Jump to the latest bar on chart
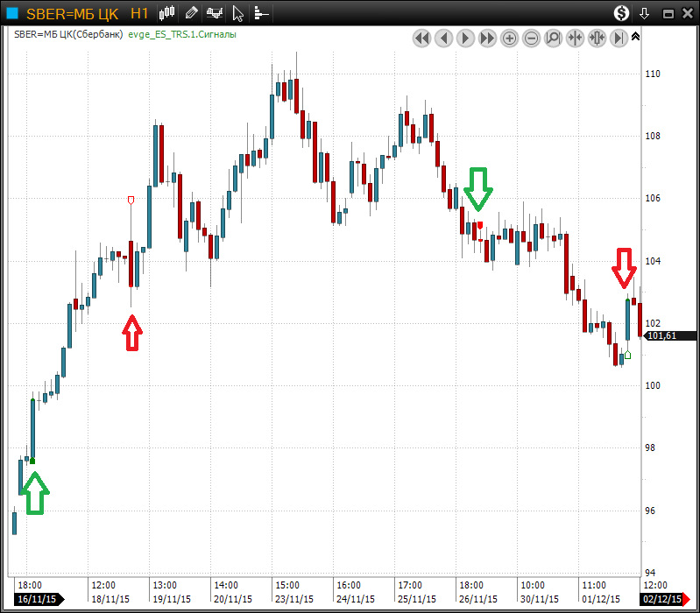 point(619,38)
